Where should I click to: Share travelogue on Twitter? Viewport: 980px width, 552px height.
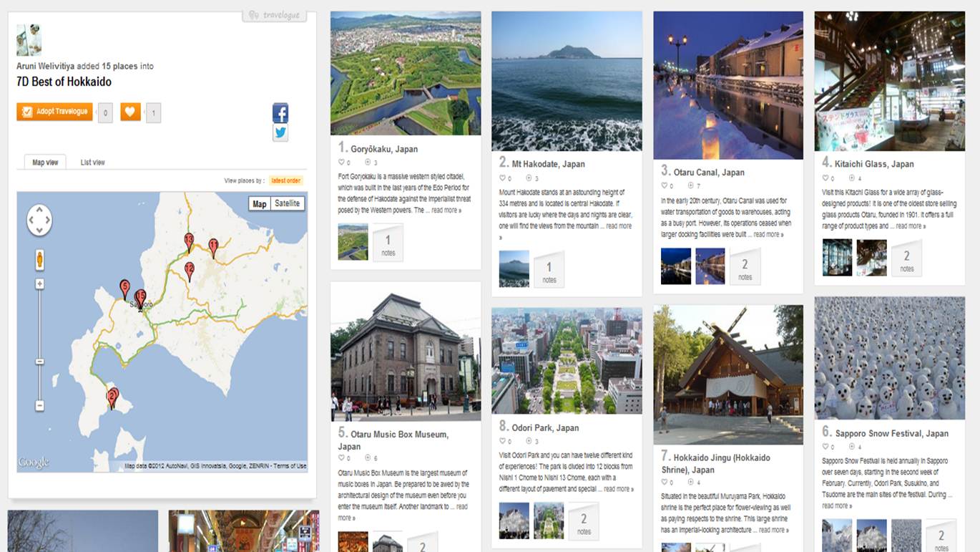pyautogui.click(x=280, y=132)
